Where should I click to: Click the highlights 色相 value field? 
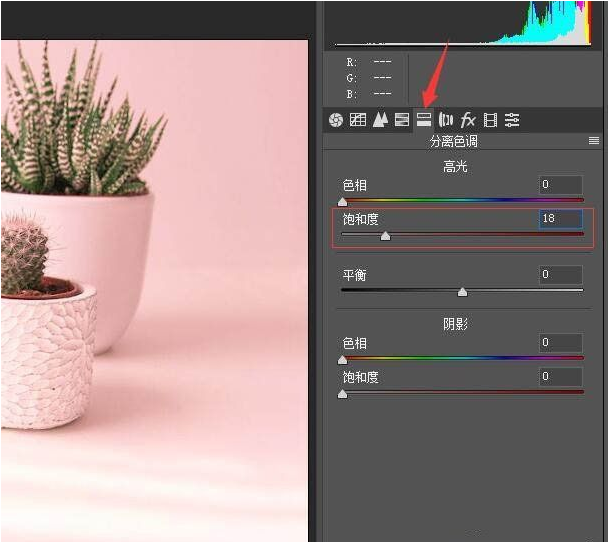[560, 184]
